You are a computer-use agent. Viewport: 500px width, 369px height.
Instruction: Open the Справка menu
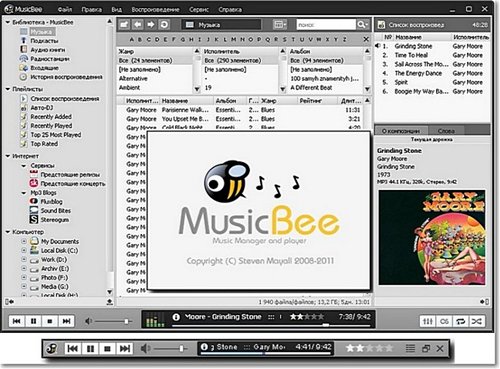pyautogui.click(x=230, y=9)
